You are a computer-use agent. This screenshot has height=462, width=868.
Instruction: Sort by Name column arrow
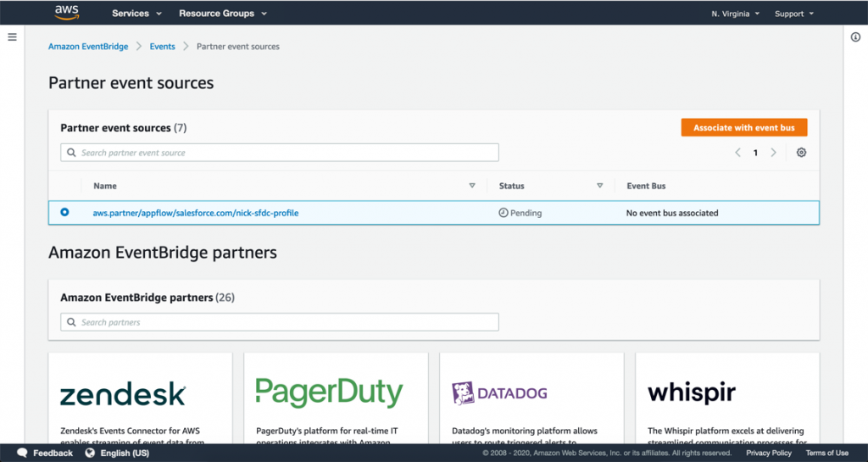coord(472,186)
